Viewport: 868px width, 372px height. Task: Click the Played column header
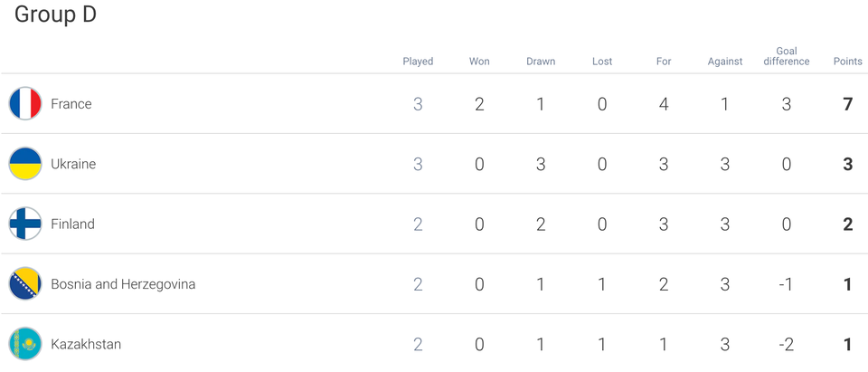(418, 62)
